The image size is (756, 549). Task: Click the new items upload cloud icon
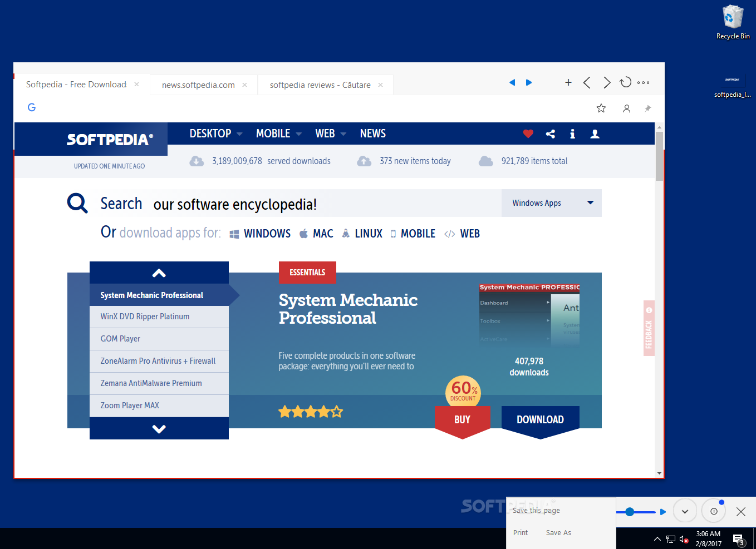tap(364, 161)
